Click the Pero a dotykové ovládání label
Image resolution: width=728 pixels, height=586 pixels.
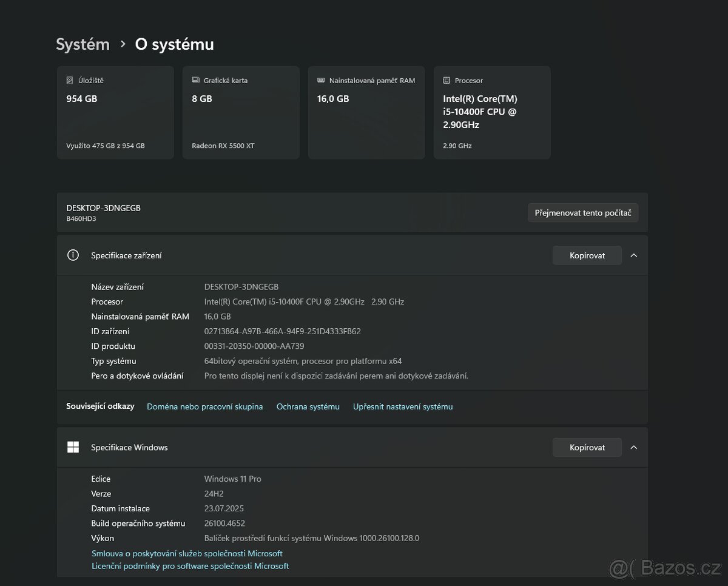click(137, 376)
